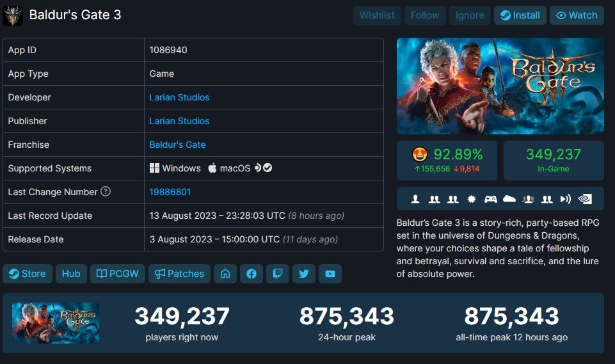
Task: Click the achievements starburst icon
Action: 472,199
